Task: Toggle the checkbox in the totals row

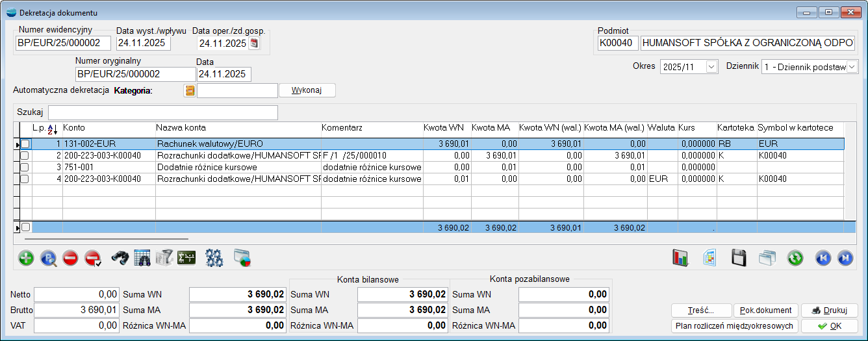Action: (25, 227)
